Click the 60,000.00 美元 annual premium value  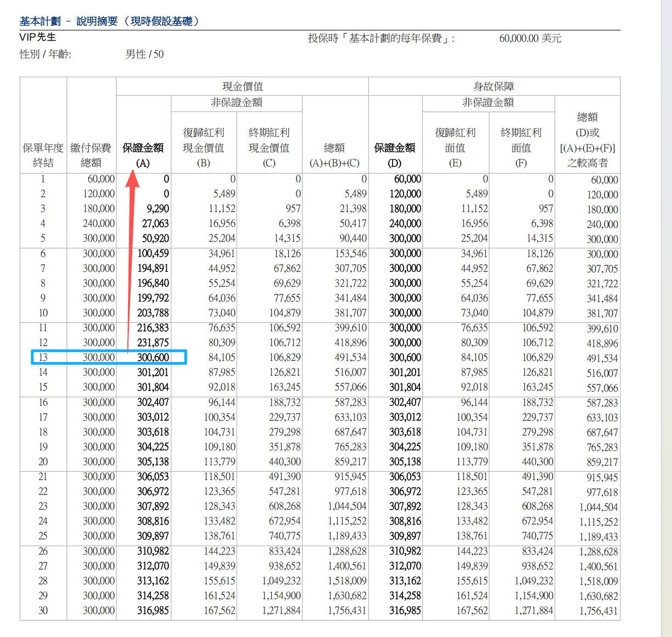pyautogui.click(x=530, y=38)
